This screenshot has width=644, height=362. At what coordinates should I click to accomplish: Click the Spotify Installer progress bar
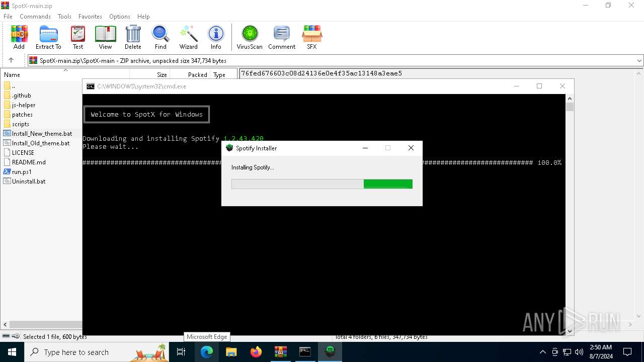click(x=322, y=184)
